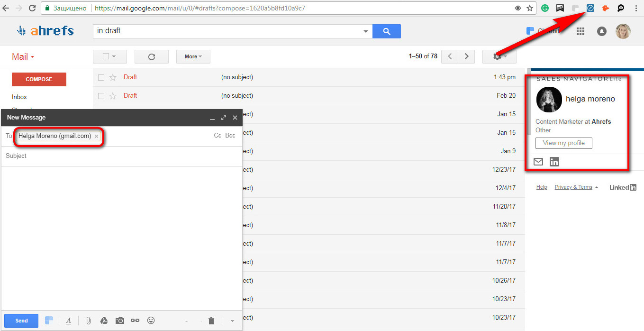
Task: Open select-all checkbox dropdown arrow
Action: click(114, 56)
